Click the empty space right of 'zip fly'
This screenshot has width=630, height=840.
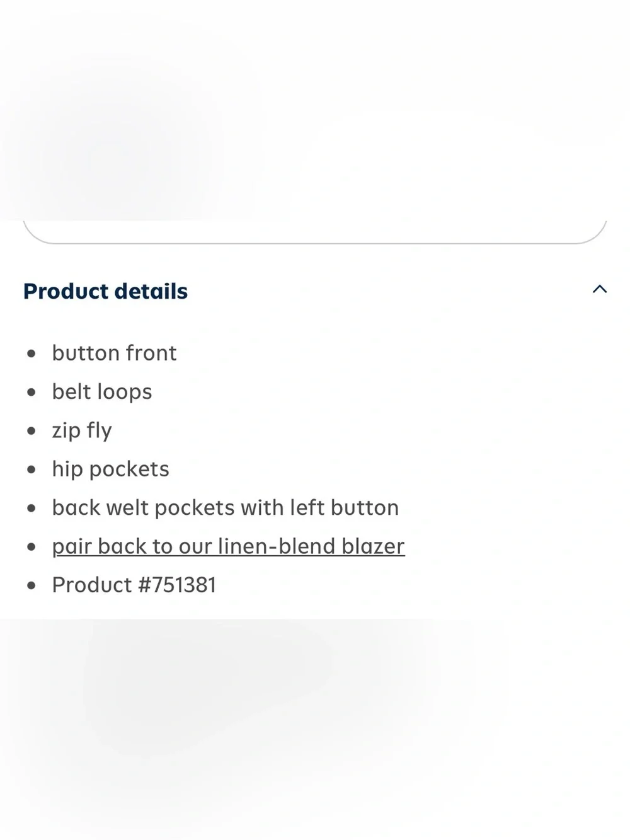coord(365,430)
